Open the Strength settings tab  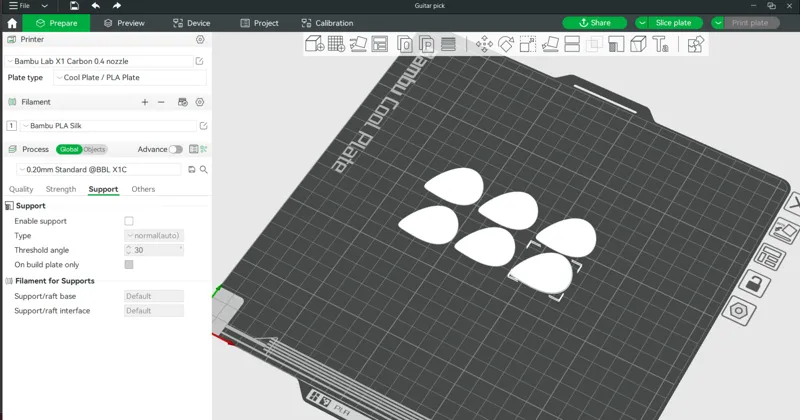[61, 189]
